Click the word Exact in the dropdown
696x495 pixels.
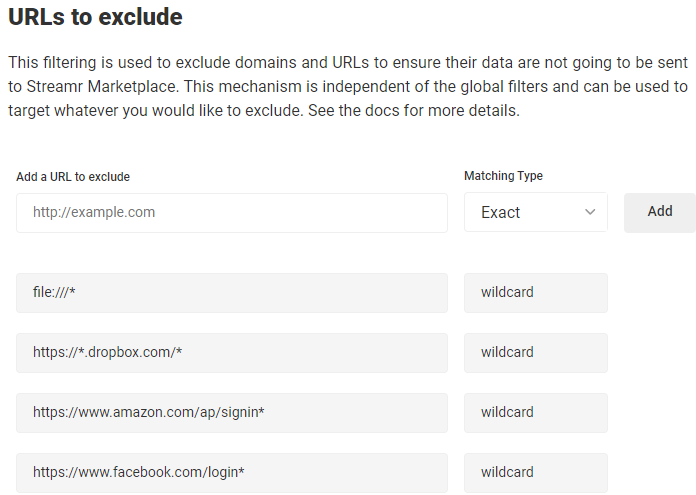(x=500, y=212)
